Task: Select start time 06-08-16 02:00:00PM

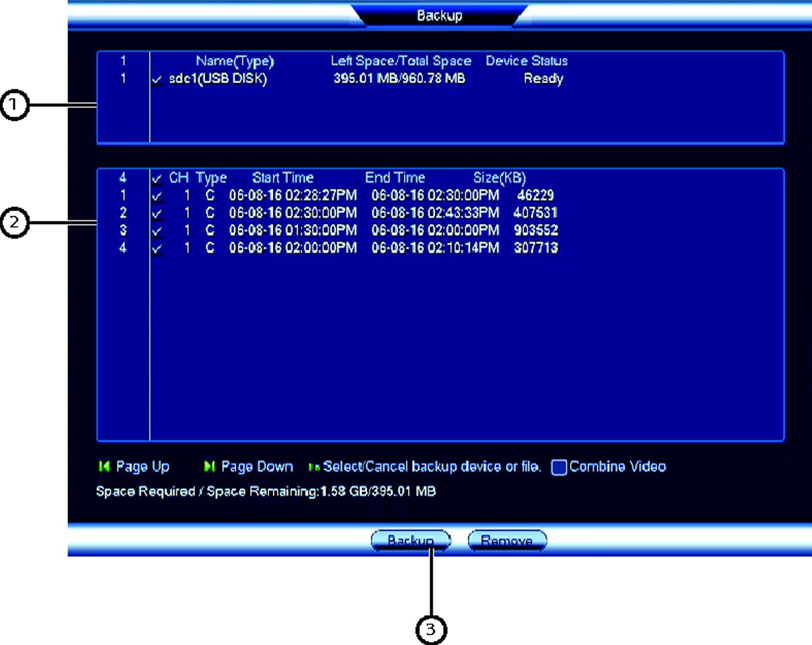Action: pos(293,248)
